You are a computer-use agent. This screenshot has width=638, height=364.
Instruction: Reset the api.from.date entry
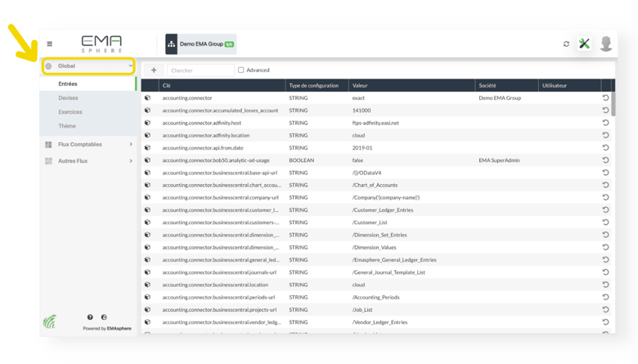pos(605,147)
